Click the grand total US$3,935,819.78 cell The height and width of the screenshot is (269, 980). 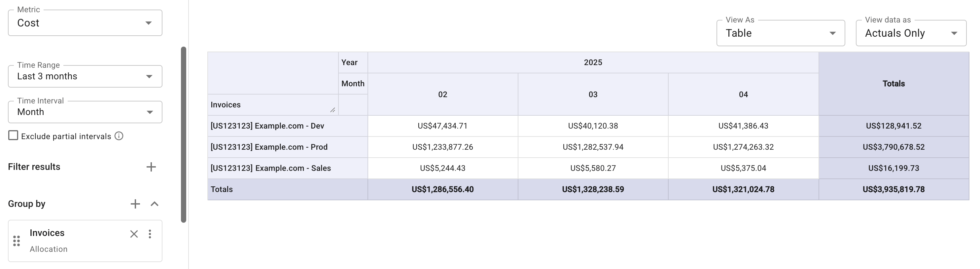pos(893,189)
